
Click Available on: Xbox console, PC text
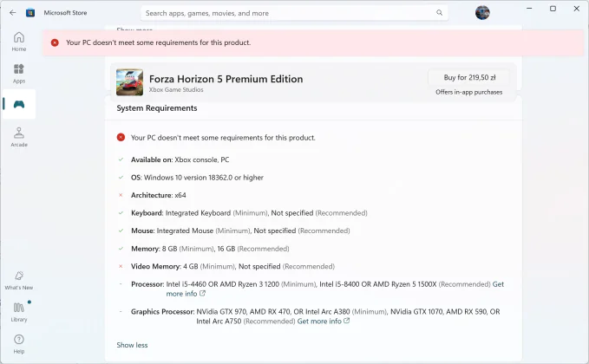pos(180,159)
